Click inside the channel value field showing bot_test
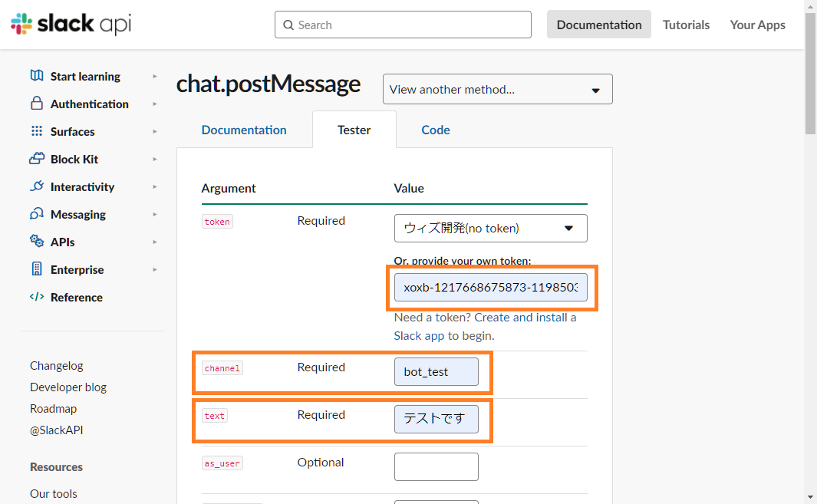This screenshot has height=504, width=817. pos(437,371)
